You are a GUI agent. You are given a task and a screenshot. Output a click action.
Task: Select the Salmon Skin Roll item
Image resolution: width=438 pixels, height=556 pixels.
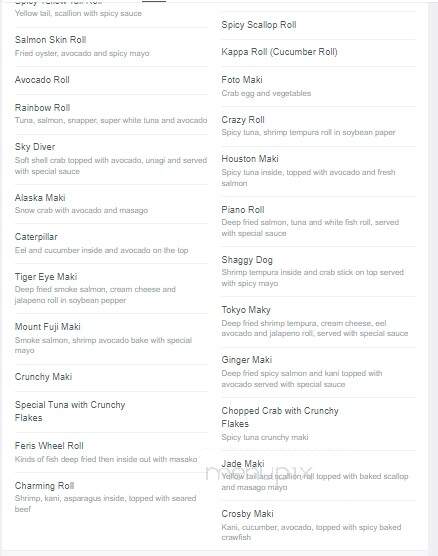pyautogui.click(x=50, y=40)
